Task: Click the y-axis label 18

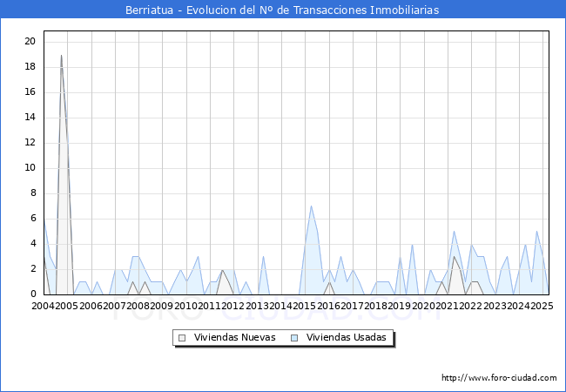Action: tap(30, 67)
